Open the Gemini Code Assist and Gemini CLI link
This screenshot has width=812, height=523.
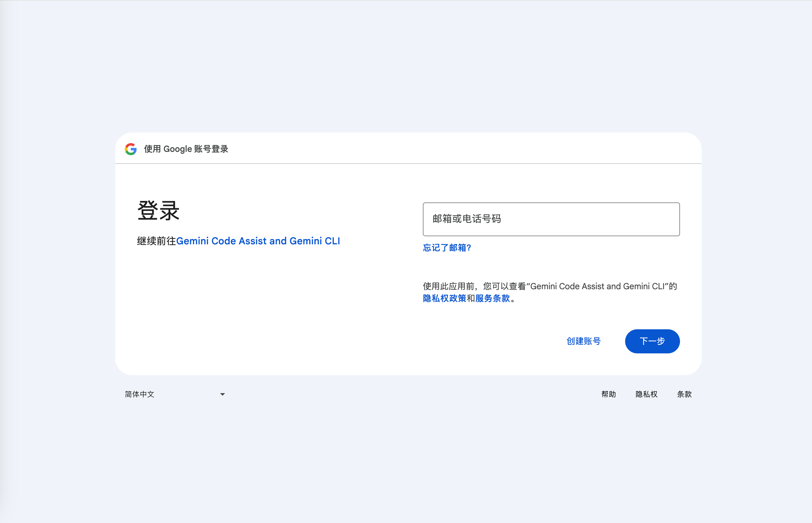click(x=258, y=241)
